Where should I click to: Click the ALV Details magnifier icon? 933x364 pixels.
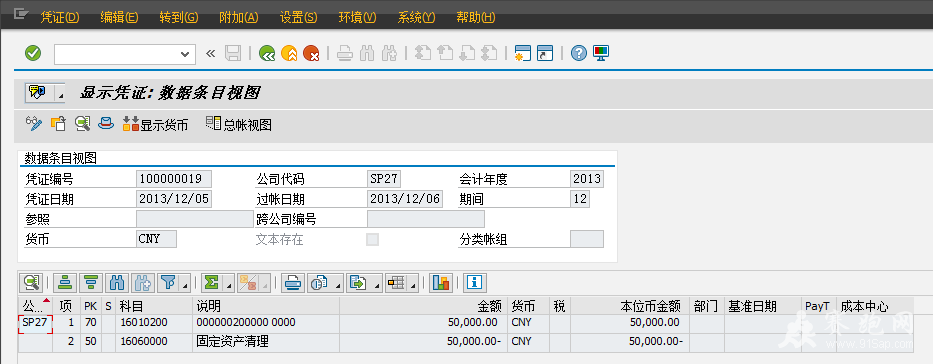31,283
